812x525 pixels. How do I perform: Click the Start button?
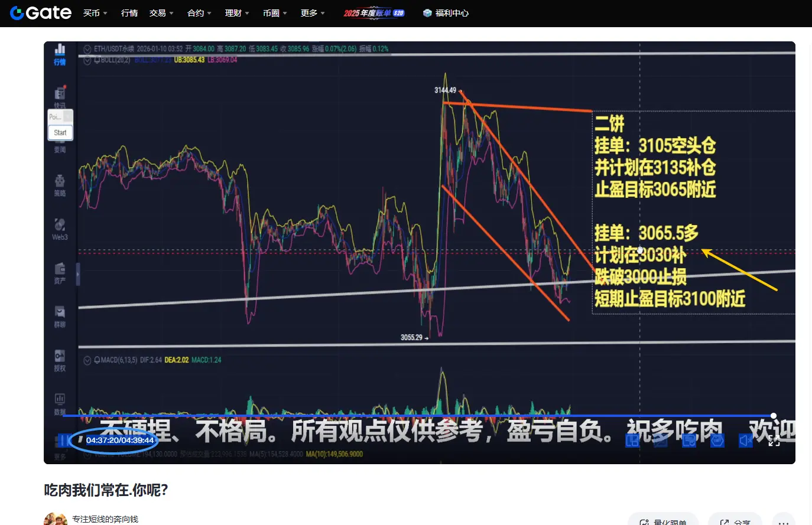60,133
